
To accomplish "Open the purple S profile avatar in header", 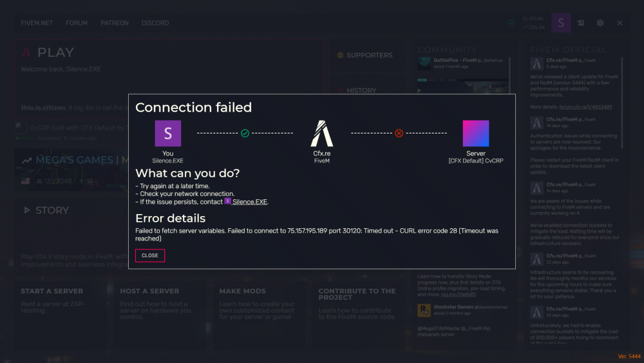I will click(560, 23).
